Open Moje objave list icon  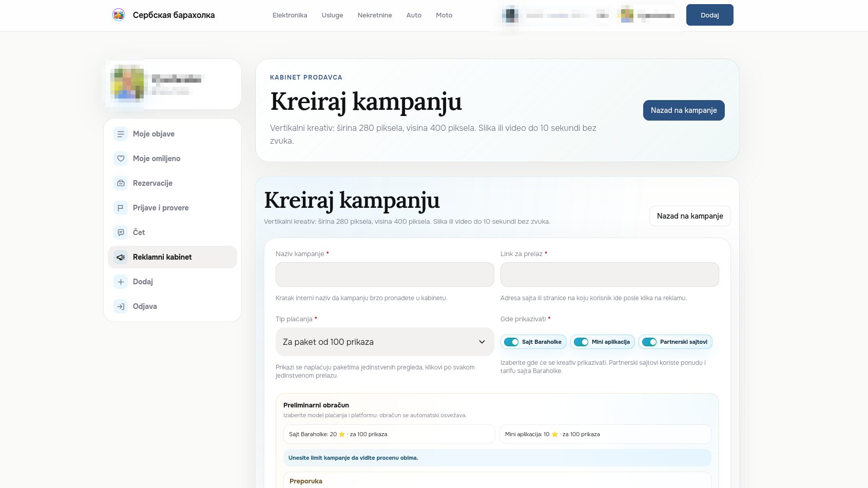[121, 134]
